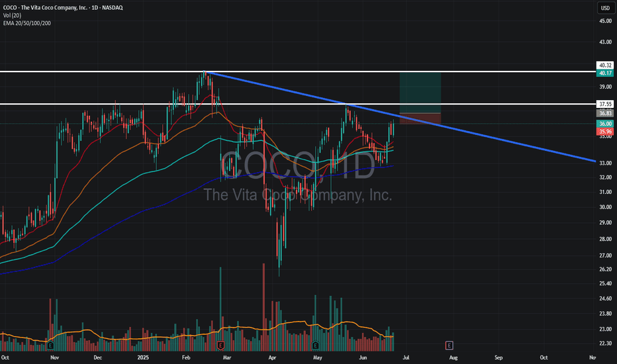This screenshot has width=617, height=364.
Task: Click the 36.83 gray entry price label
Action: (605, 113)
